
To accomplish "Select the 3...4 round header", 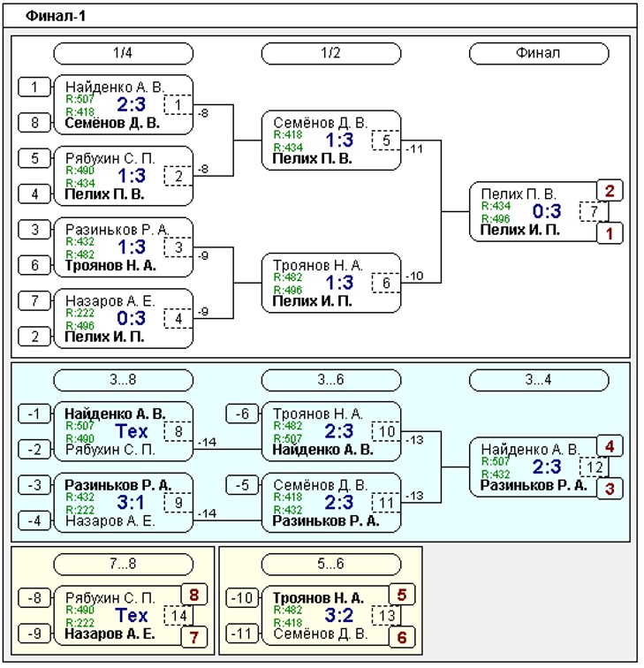I will [x=539, y=380].
